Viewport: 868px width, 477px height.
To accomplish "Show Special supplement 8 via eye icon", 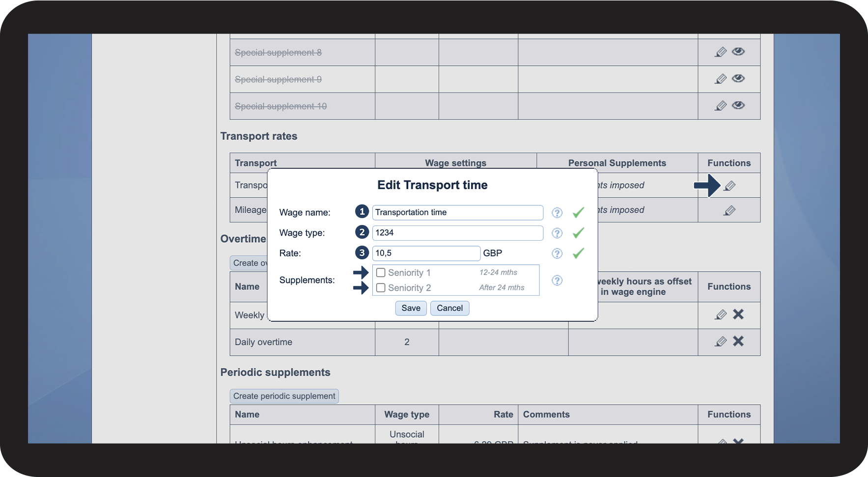I will coord(738,52).
